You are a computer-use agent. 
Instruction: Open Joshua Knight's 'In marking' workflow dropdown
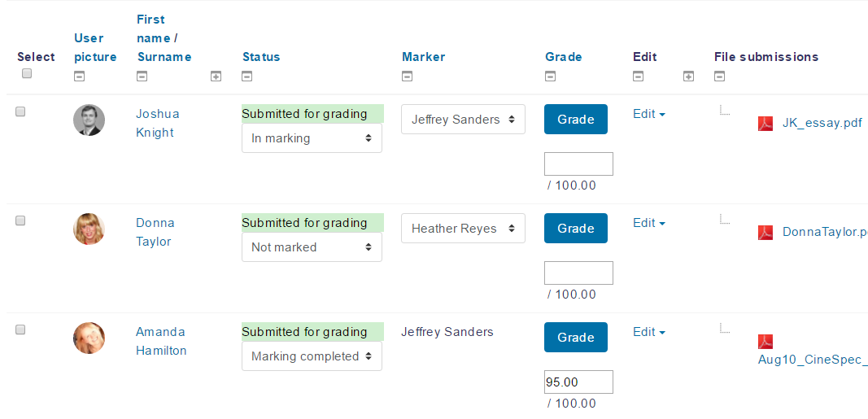312,138
